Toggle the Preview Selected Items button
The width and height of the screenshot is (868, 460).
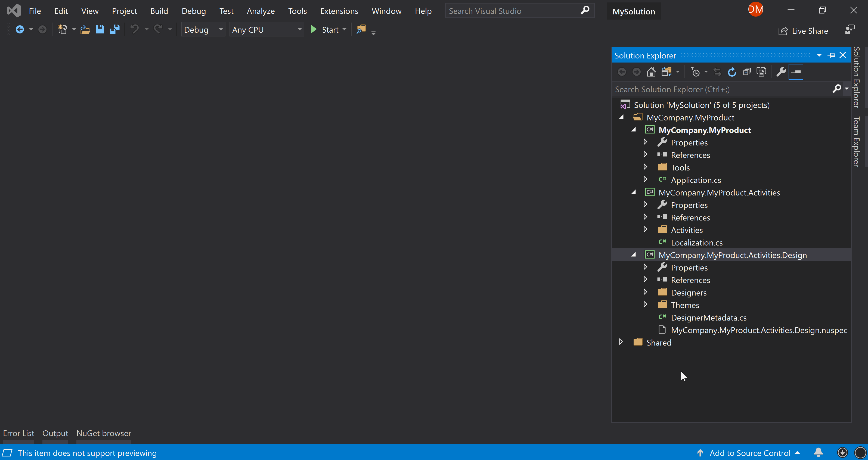pos(796,72)
